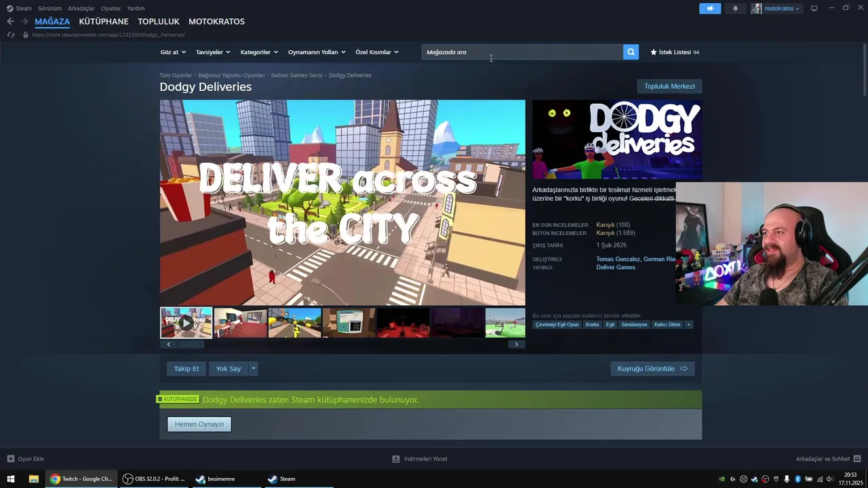
Task: Click the Kalıcı Ölüm tag
Action: pos(667,325)
